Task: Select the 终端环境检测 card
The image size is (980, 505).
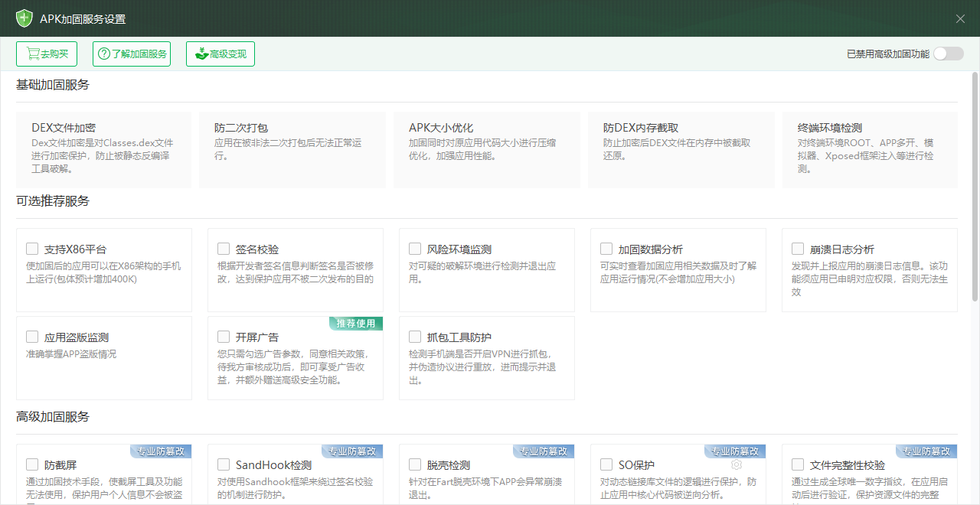Action: click(870, 149)
